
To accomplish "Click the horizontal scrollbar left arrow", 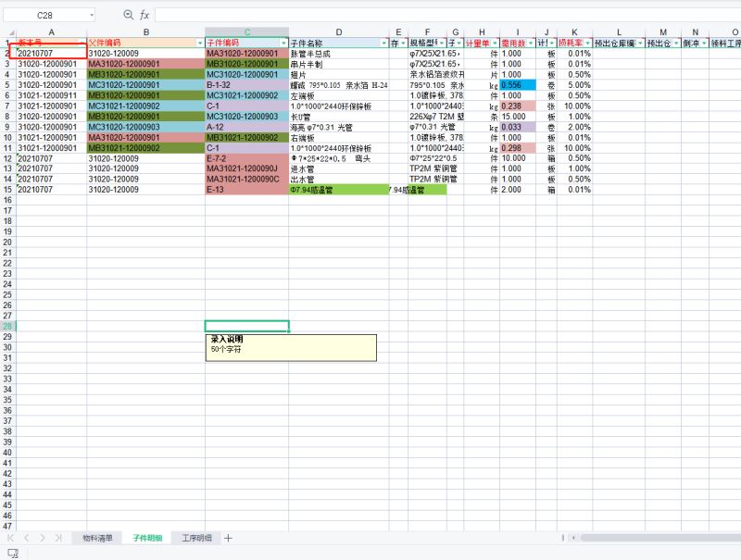I will click(x=573, y=538).
